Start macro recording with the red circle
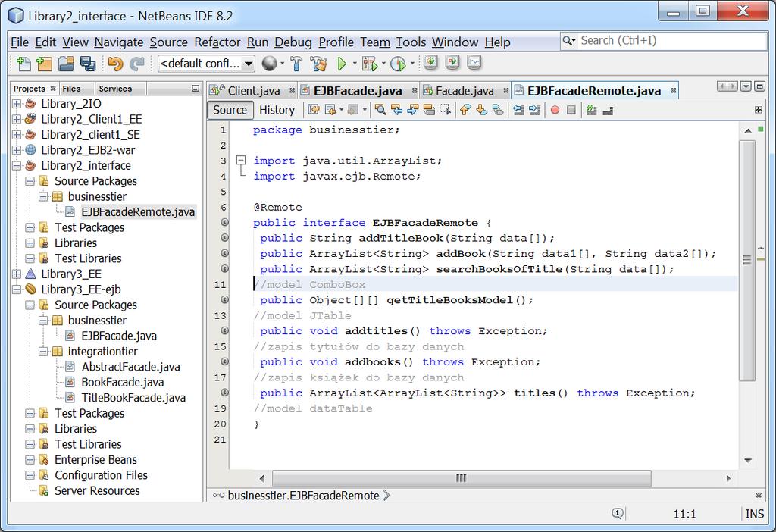 555,110
